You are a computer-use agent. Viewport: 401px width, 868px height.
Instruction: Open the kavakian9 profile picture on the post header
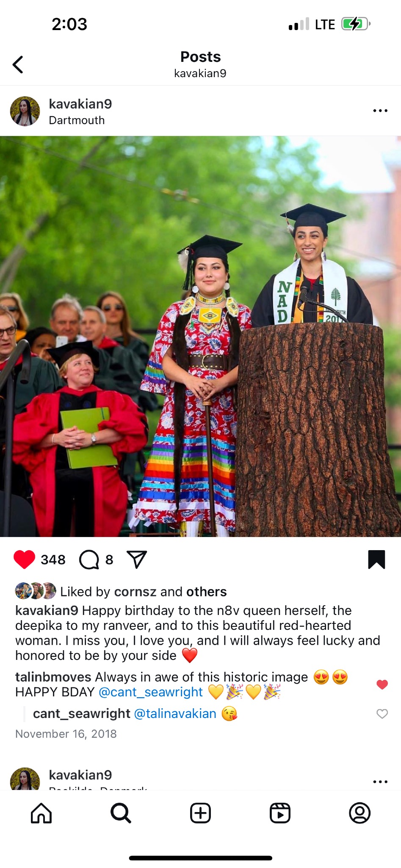(x=25, y=111)
